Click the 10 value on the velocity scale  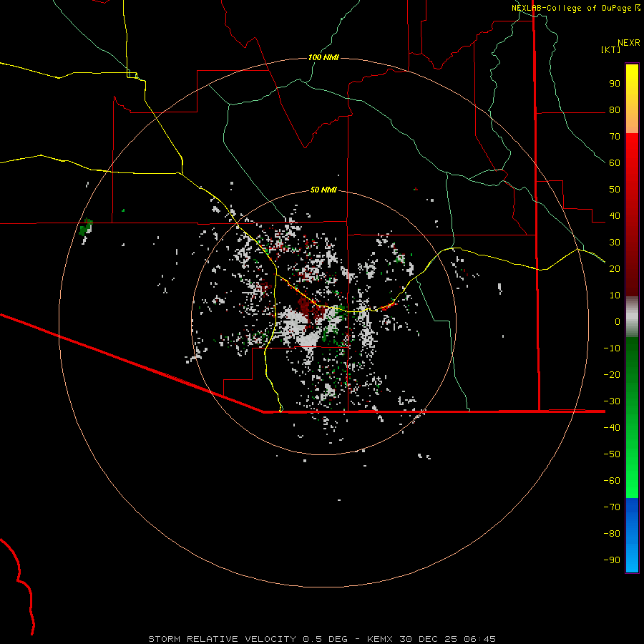pyautogui.click(x=615, y=296)
